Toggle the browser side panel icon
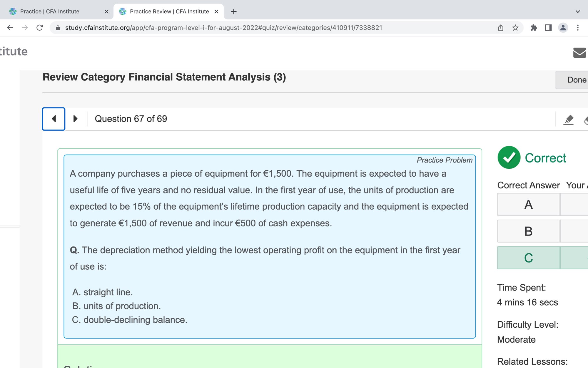This screenshot has height=368, width=588. tap(548, 28)
